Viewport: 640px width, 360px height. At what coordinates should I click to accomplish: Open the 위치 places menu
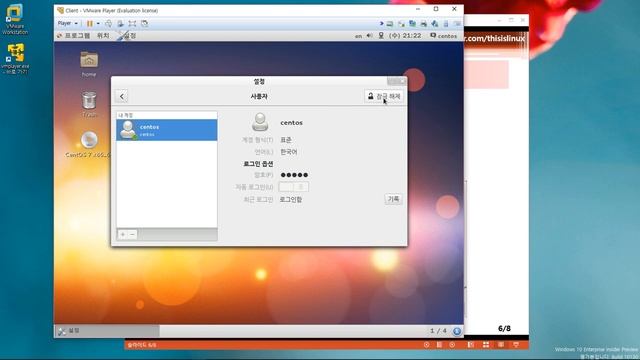point(103,36)
